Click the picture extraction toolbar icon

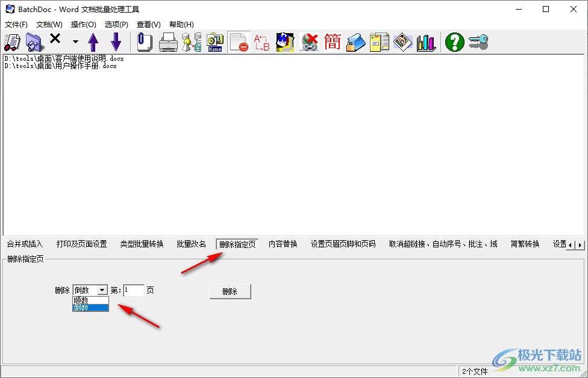pos(403,42)
